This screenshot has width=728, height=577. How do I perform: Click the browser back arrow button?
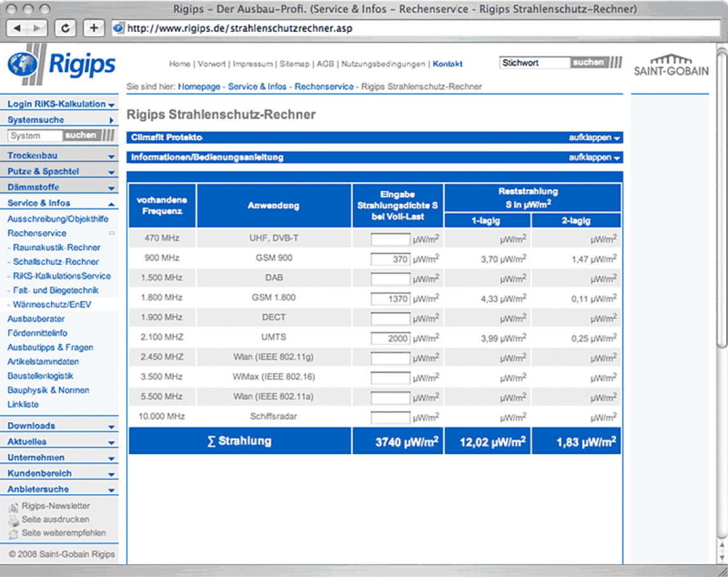coord(18,28)
